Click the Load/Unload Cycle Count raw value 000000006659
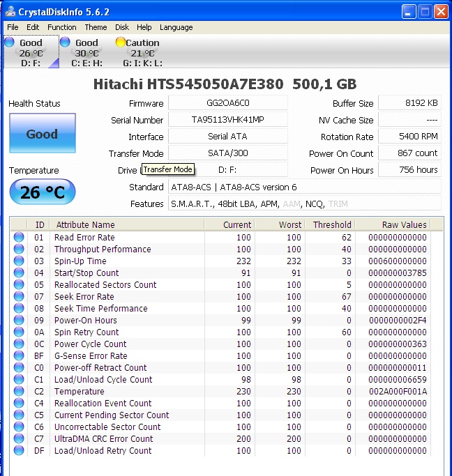This screenshot has height=476, width=452. coord(398,379)
